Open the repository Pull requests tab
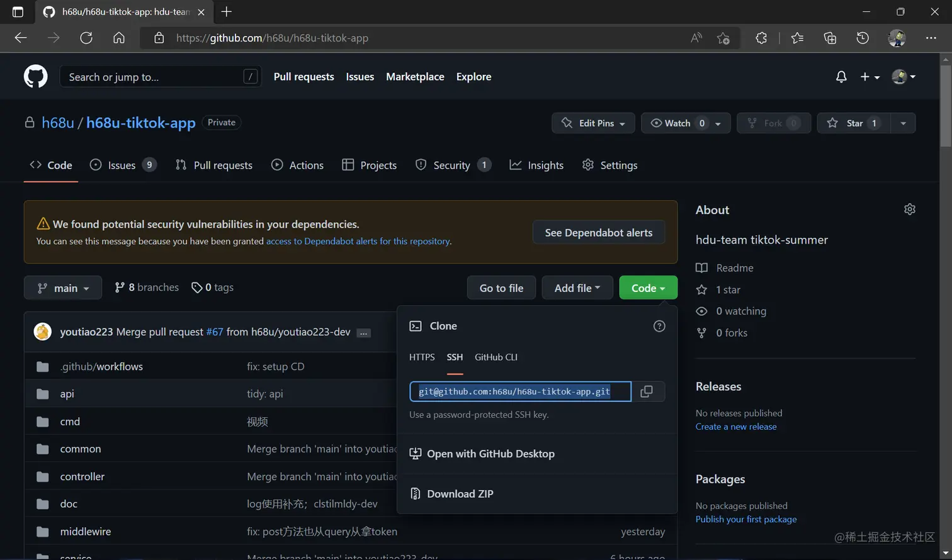 point(214,165)
